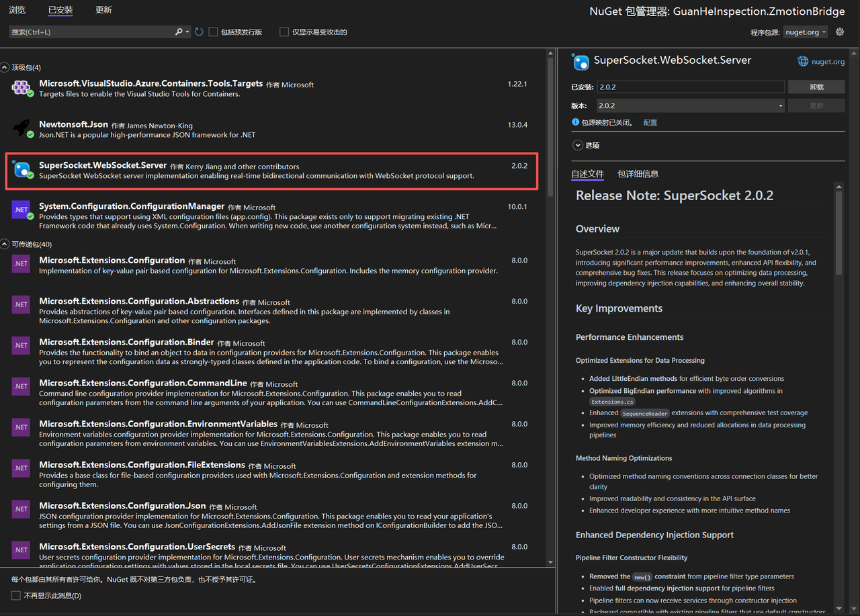Open the package details tab
860x616 pixels.
pos(638,173)
